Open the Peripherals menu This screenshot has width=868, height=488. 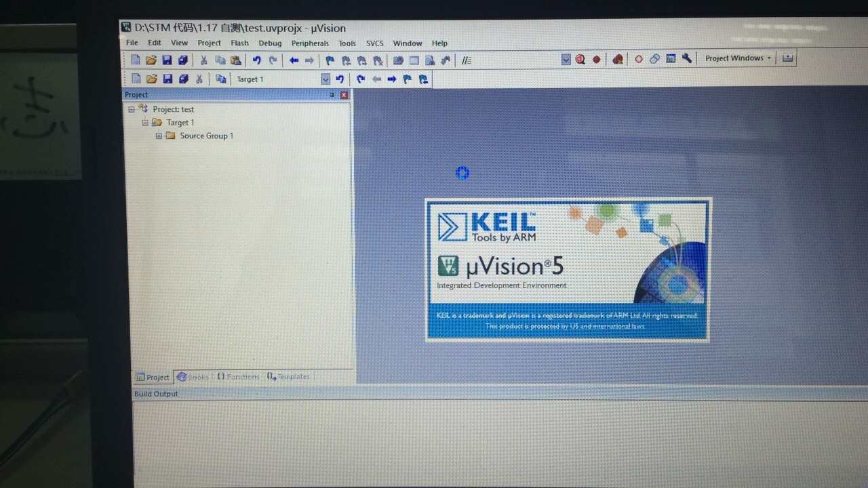coord(310,43)
